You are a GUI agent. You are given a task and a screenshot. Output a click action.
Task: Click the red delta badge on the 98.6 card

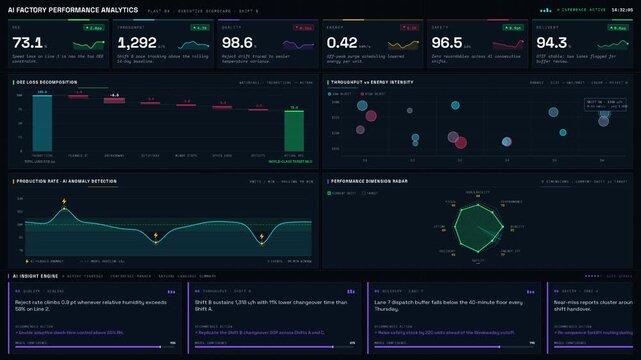304,28
